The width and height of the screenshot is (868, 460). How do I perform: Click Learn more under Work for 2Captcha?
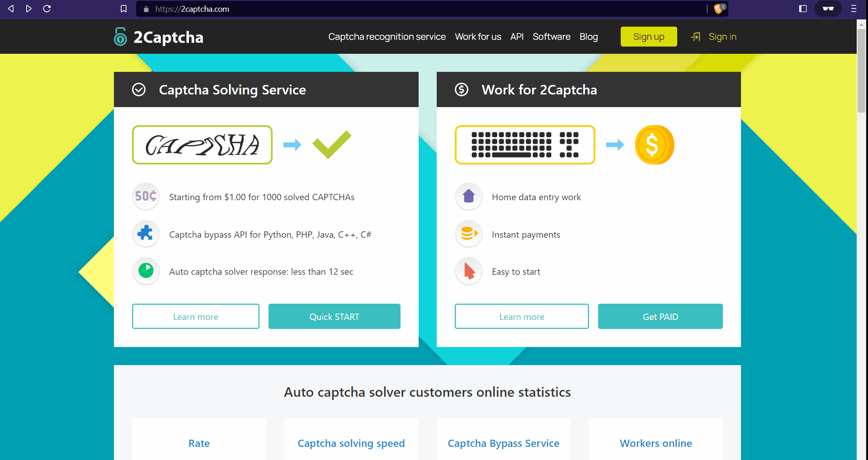coord(522,316)
